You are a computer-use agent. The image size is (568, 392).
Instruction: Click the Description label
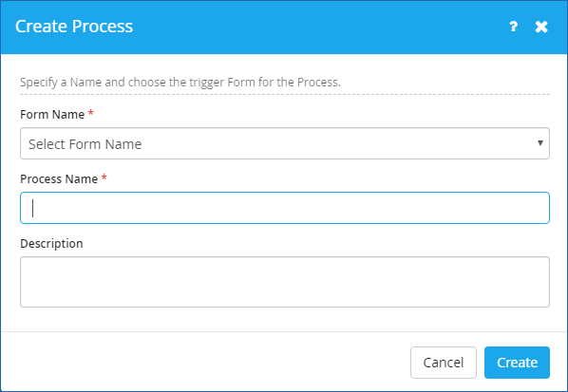pos(51,244)
